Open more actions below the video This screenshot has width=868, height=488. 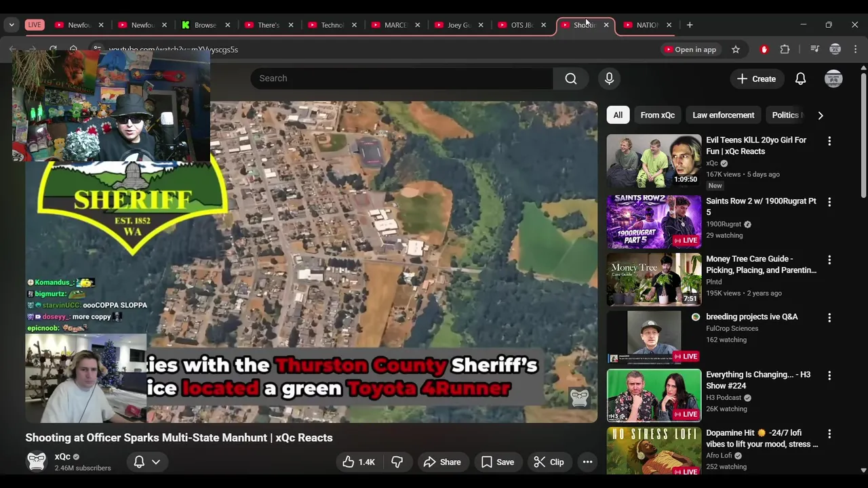[587, 462]
